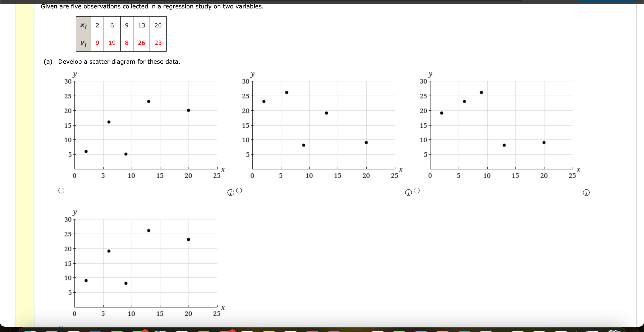The width and height of the screenshot is (644, 332).
Task: Click the first scatter diagram plot area
Action: 145,122
